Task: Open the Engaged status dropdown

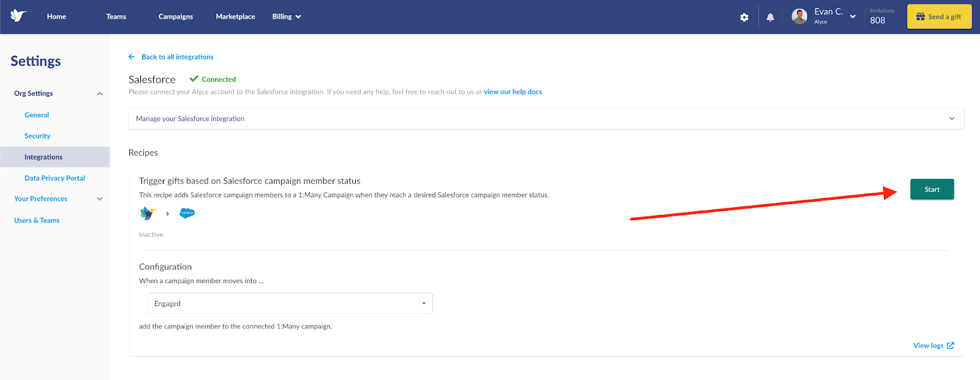Action: click(290, 303)
